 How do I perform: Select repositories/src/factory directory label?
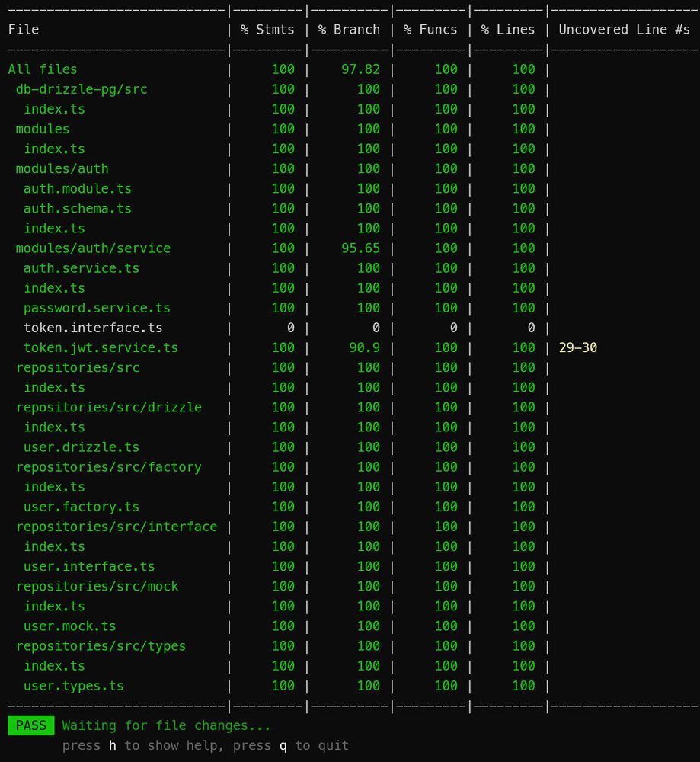tap(108, 467)
